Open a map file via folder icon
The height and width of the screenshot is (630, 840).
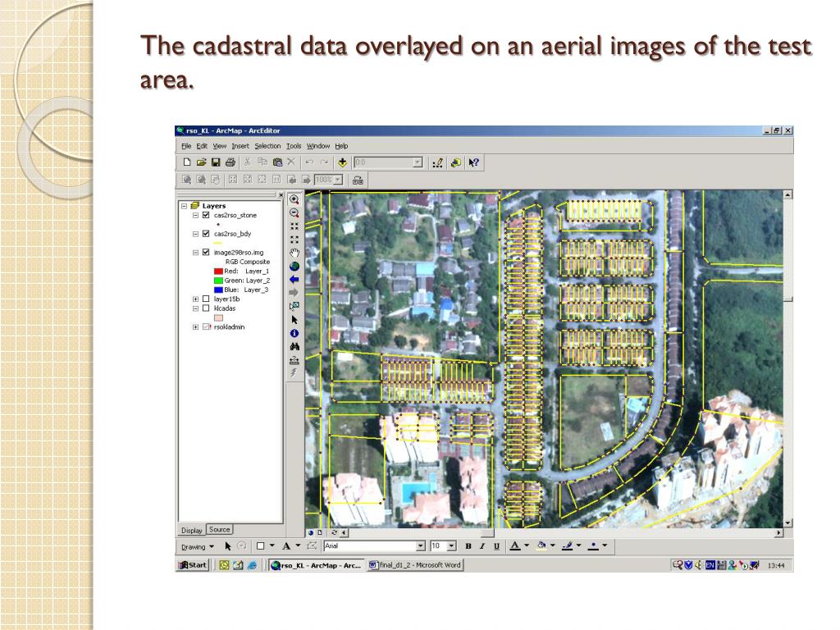click(x=201, y=162)
